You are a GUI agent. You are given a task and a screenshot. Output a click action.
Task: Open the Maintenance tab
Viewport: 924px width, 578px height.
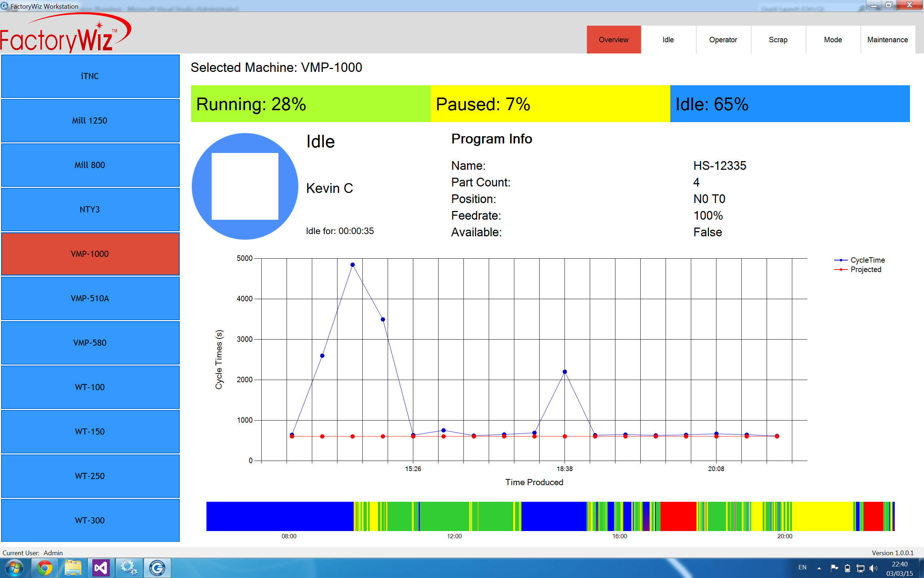pos(888,39)
